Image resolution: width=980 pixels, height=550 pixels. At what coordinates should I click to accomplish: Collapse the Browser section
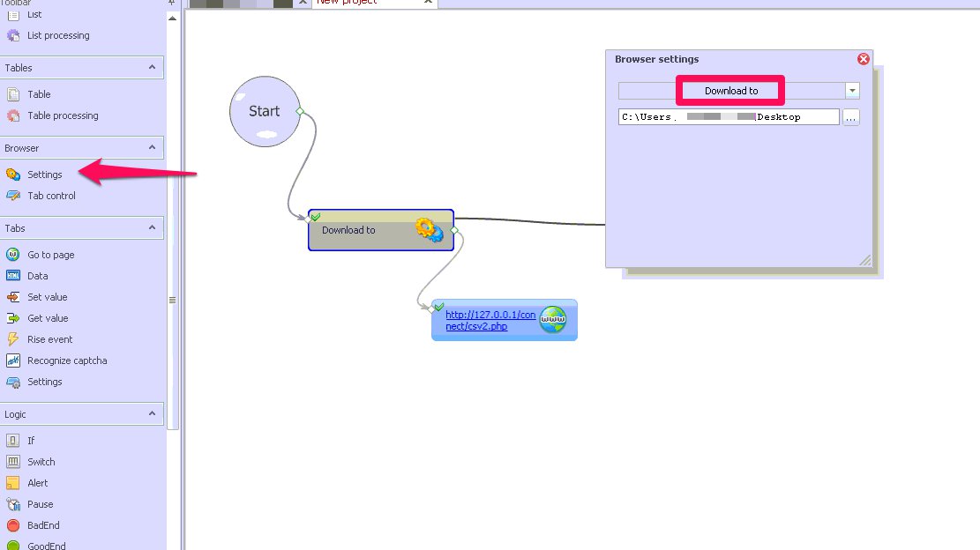click(152, 148)
